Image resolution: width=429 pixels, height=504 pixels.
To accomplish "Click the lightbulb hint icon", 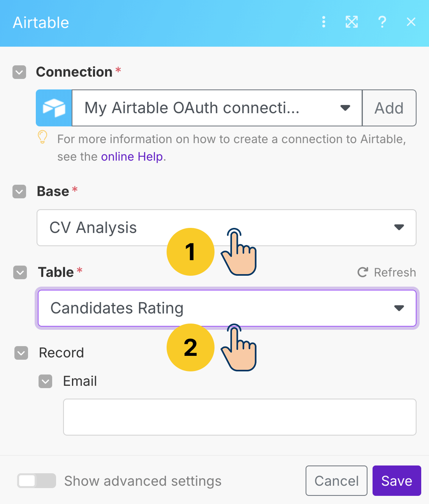I will coord(42,137).
